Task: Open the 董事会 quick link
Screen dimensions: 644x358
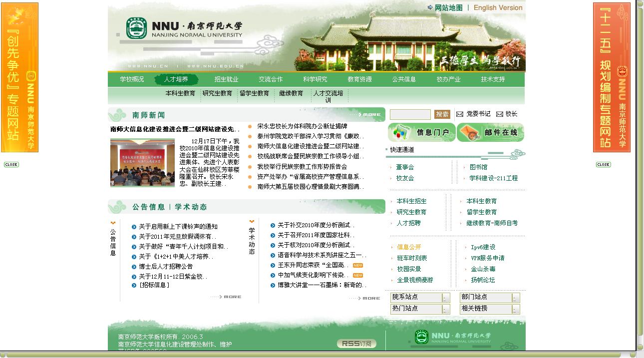Action: (x=405, y=167)
